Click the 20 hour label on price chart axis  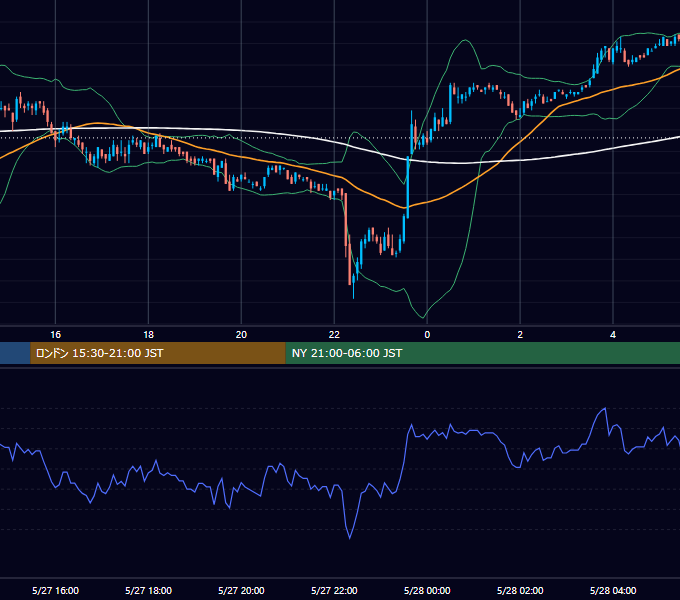coord(241,335)
